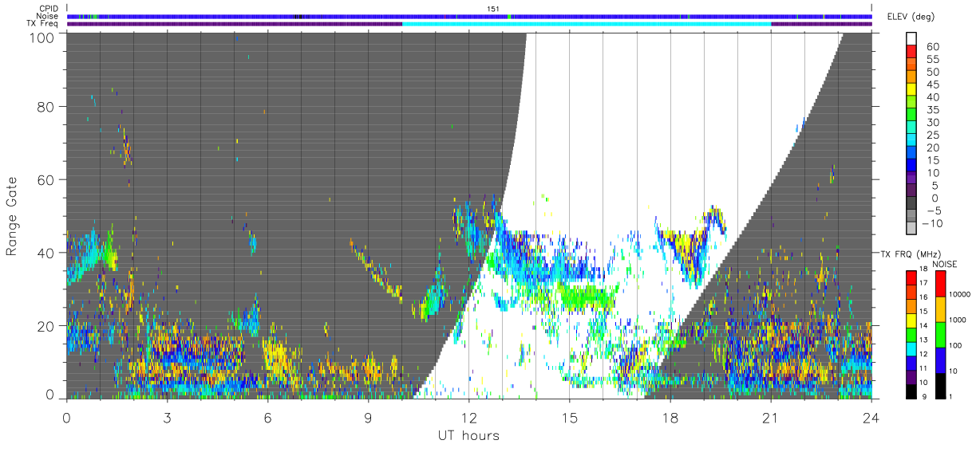
Task: Click the UT hours axis title
Action: click(x=468, y=435)
